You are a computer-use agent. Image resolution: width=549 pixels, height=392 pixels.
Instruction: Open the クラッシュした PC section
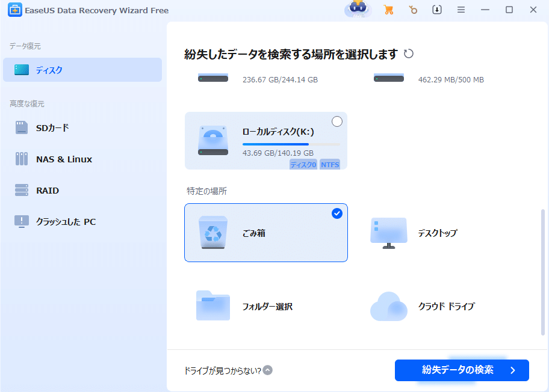click(x=82, y=222)
